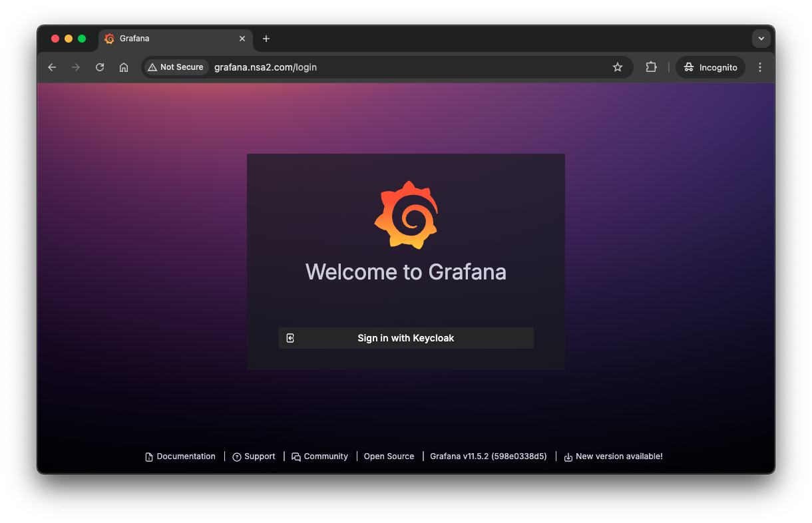
Task: Go back using browser back arrow
Action: (52, 67)
